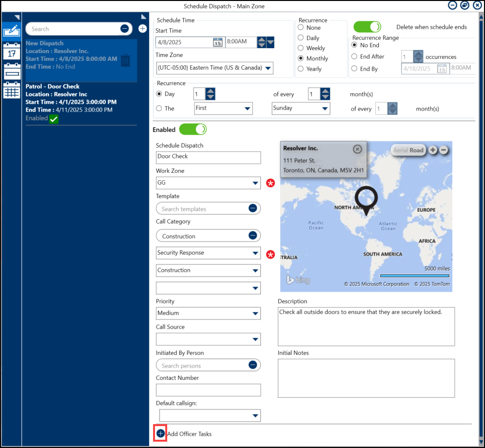Expand the Priority dropdown
The width and height of the screenshot is (485, 448).
point(255,313)
